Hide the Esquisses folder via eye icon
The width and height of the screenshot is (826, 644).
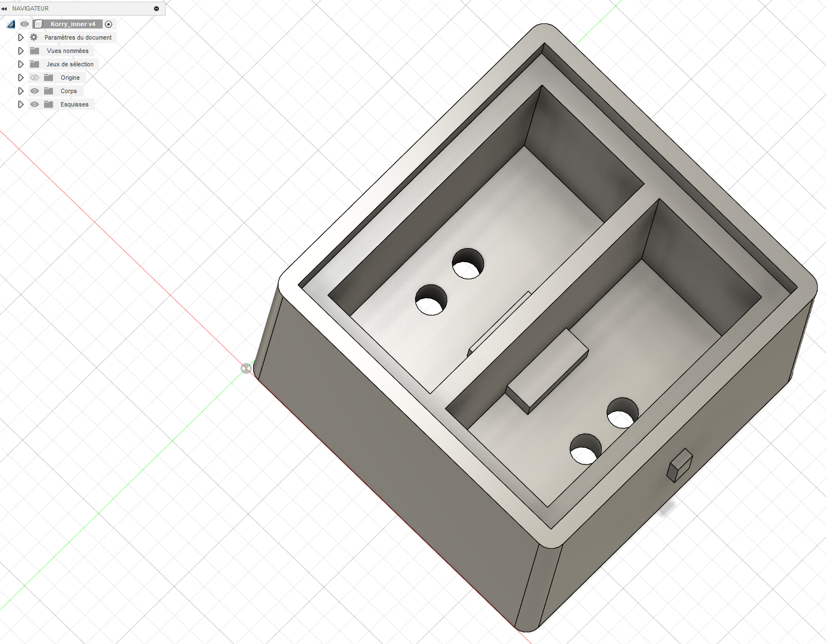35,104
